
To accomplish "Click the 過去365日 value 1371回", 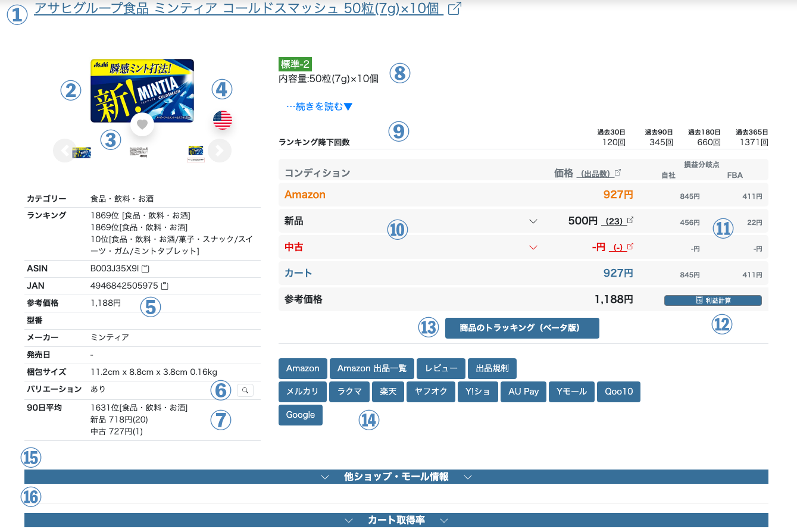I will pos(754,142).
